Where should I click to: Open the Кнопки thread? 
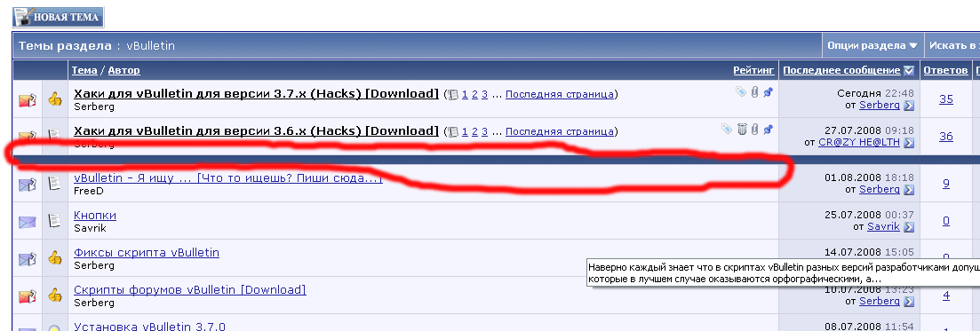[95, 216]
